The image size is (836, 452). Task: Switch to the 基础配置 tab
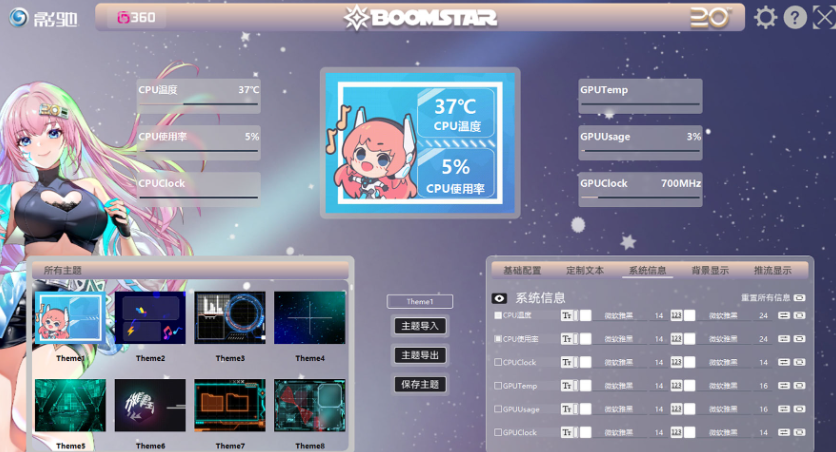(522, 270)
